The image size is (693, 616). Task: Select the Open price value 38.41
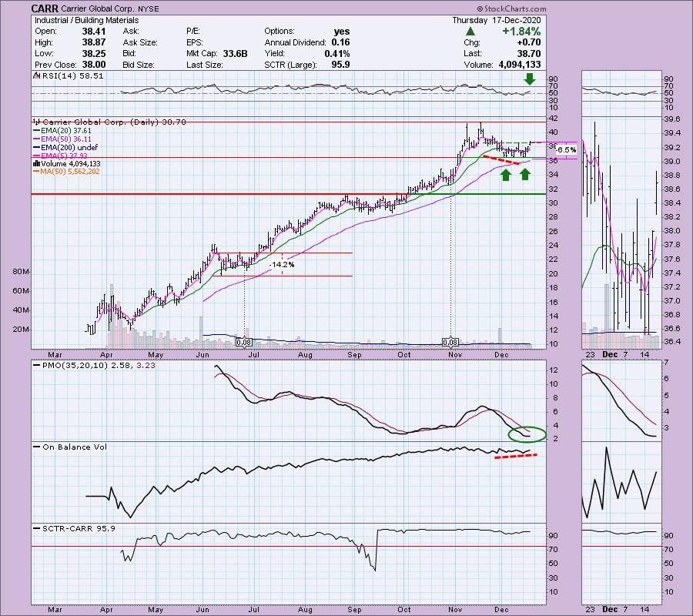click(94, 32)
